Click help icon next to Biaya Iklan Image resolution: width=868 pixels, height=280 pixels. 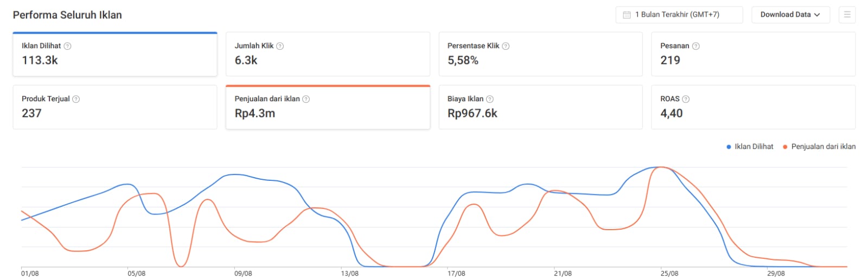(x=490, y=99)
